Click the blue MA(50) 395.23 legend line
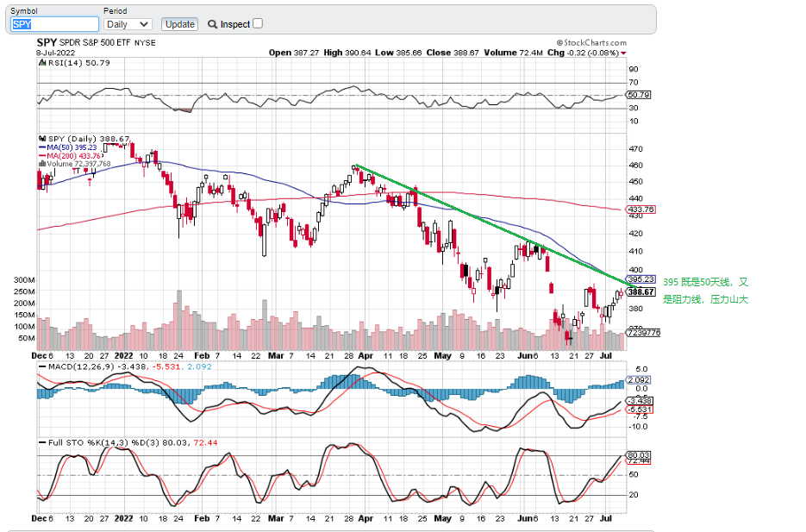This screenshot has width=806, height=532. pos(41,147)
